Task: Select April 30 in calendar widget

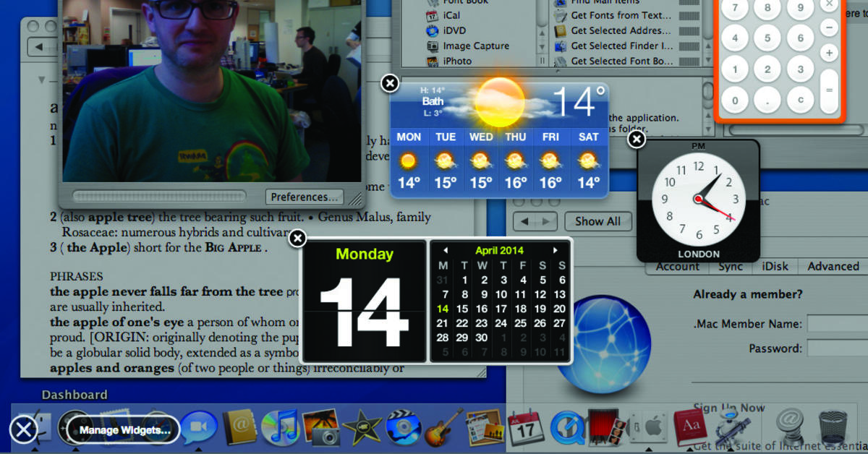Action: click(x=482, y=338)
